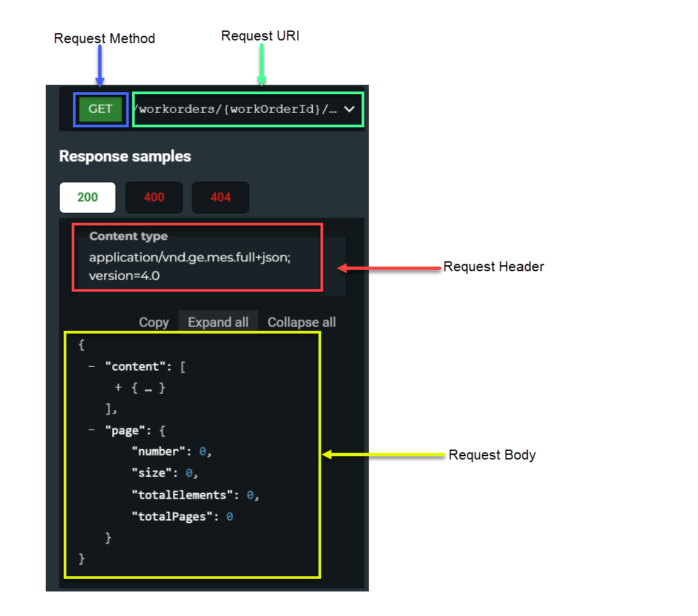Click the "totalElements": 0 line
The image size is (698, 616).
pos(196,495)
